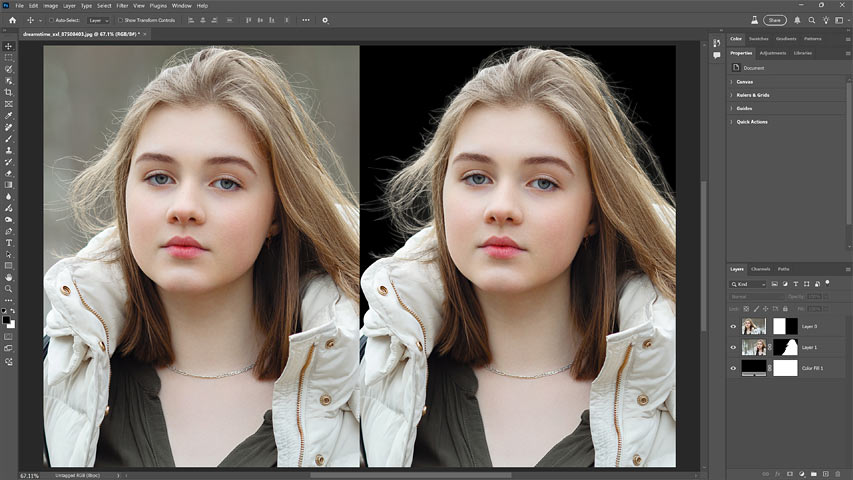Click the Home icon in the options bar

[x=12, y=20]
